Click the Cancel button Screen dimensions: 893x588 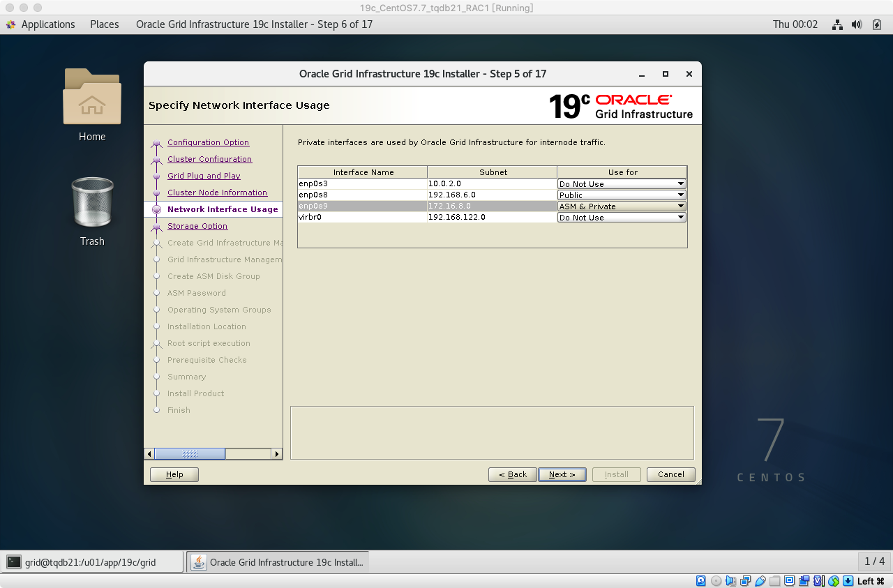[670, 474]
